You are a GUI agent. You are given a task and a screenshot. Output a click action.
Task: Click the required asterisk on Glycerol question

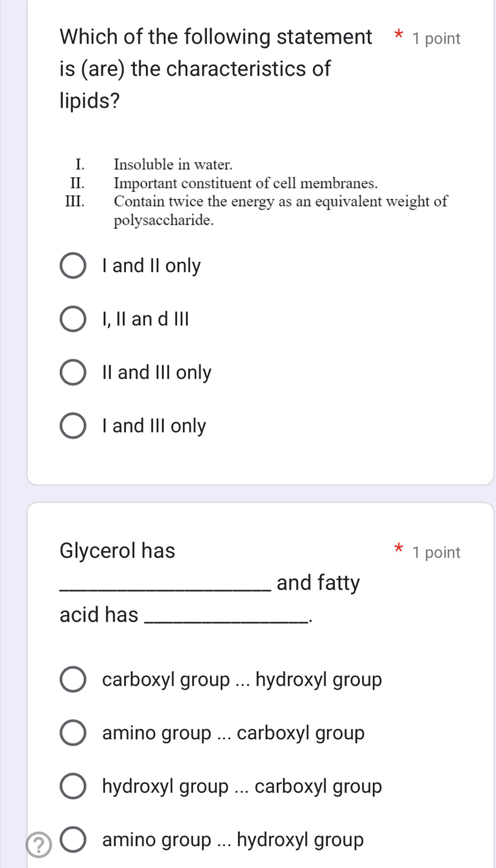399,549
